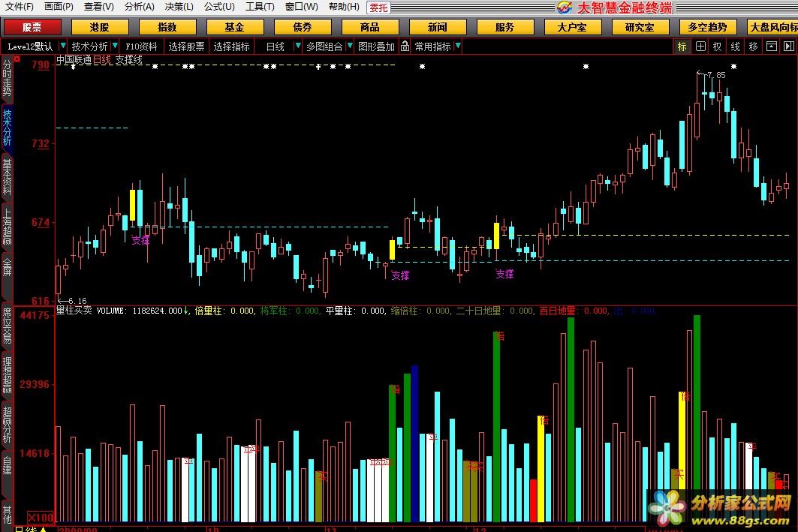Open the 文件(F) menu
The height and width of the screenshot is (532, 798).
(x=19, y=7)
